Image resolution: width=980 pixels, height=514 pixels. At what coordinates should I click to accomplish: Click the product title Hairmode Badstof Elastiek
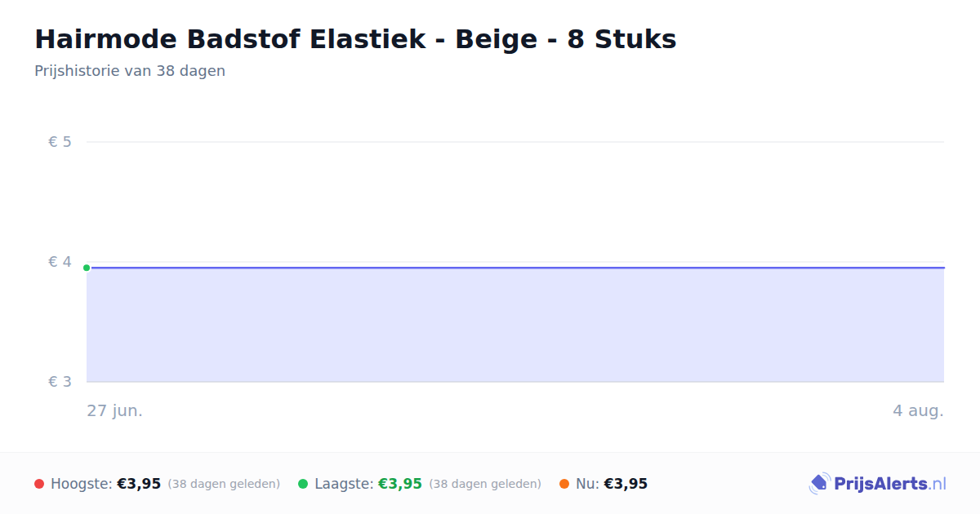point(355,39)
